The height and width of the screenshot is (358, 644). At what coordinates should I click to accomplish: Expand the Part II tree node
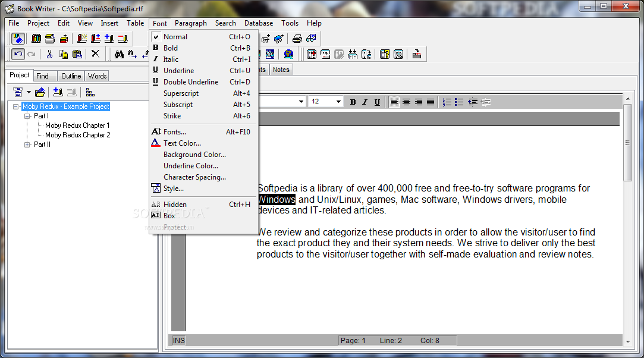pos(27,145)
